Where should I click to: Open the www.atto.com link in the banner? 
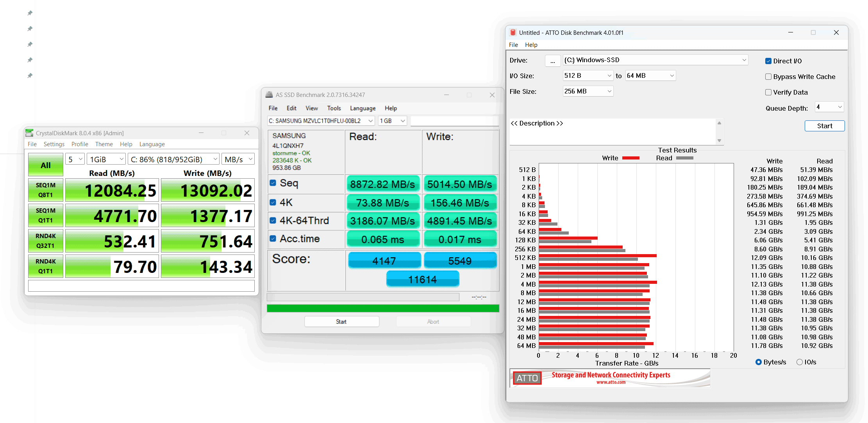pos(611,382)
